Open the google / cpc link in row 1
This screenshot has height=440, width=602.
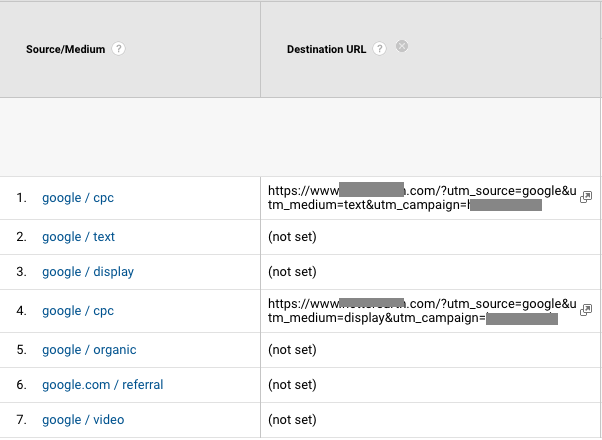tap(78, 198)
